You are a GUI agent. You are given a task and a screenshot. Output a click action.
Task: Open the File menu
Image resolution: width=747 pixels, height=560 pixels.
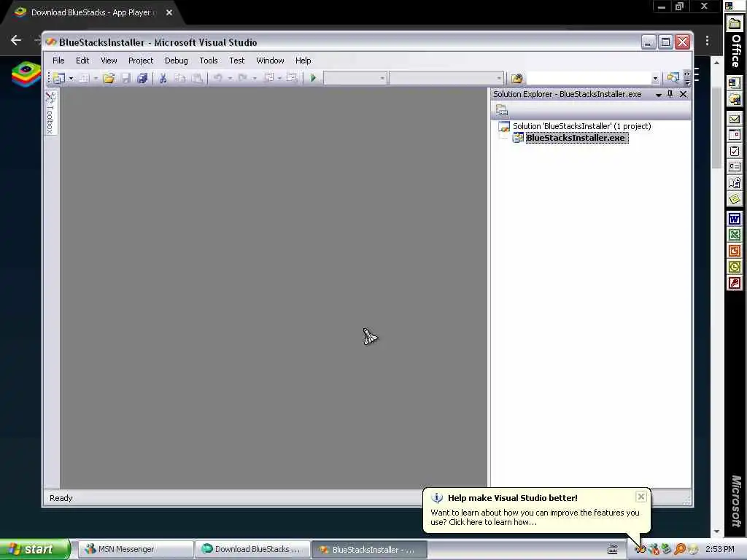(x=58, y=61)
